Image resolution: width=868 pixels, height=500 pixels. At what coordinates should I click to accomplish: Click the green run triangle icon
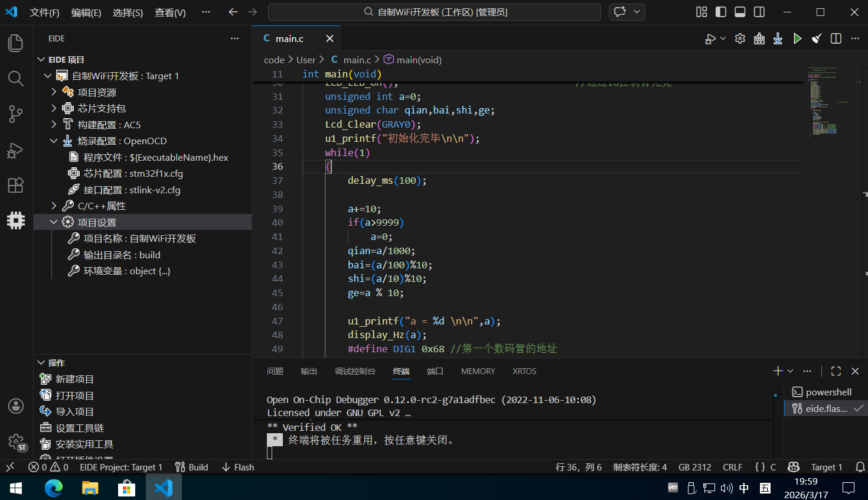point(797,38)
